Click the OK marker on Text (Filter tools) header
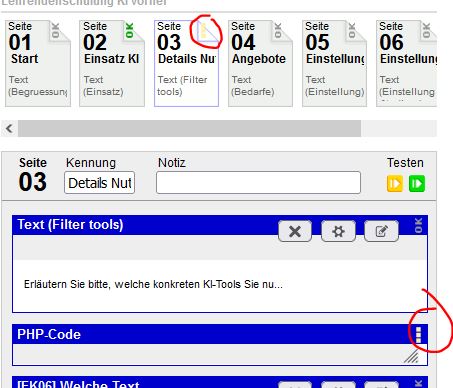 [x=419, y=225]
